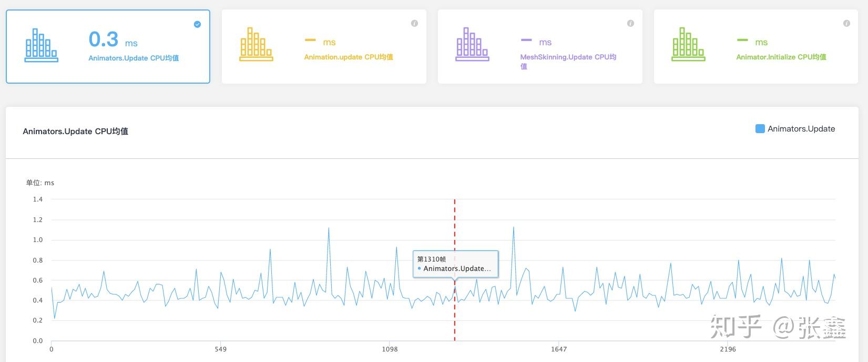
Task: Select the Animation.update CPU均值 card
Action: [324, 46]
